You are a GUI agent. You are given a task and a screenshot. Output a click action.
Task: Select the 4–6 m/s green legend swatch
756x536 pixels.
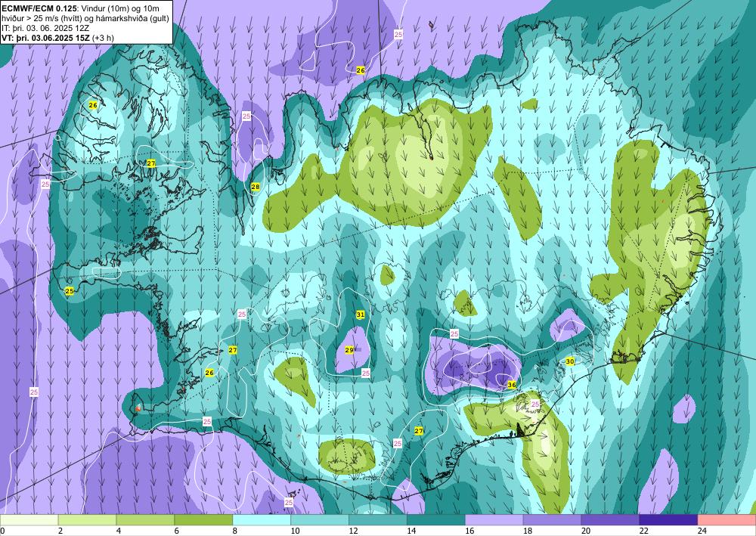point(145,520)
